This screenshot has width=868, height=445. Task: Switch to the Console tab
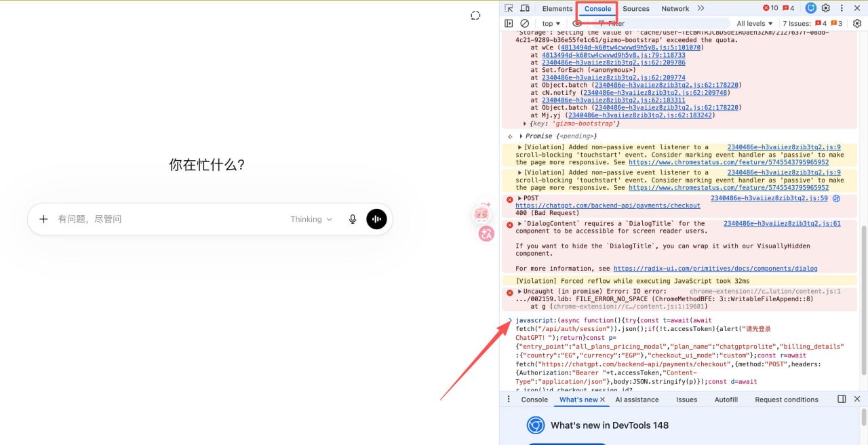pyautogui.click(x=597, y=9)
